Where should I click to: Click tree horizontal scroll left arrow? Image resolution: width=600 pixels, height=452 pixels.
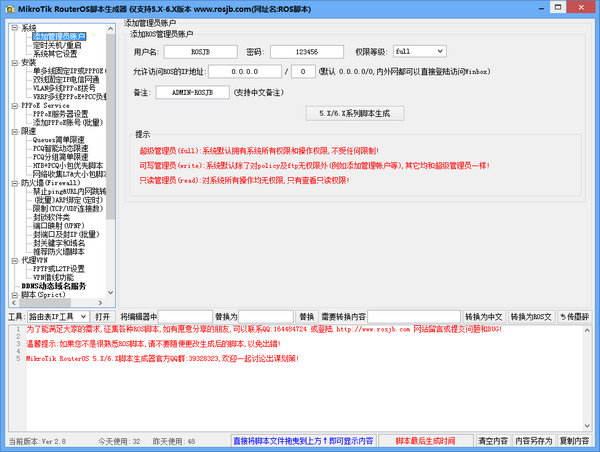(x=14, y=303)
